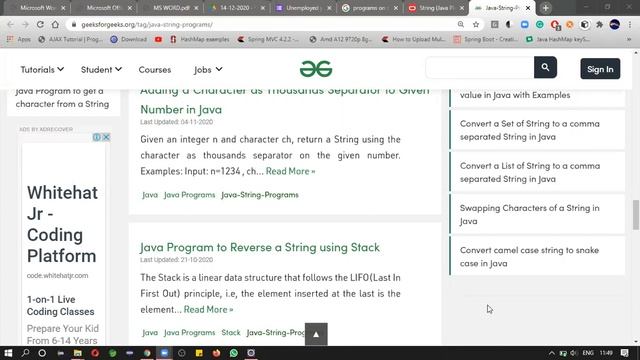Image resolution: width=640 pixels, height=360 pixels.
Task: Switch to the MS WORD.pdf tab
Action: 172,8
